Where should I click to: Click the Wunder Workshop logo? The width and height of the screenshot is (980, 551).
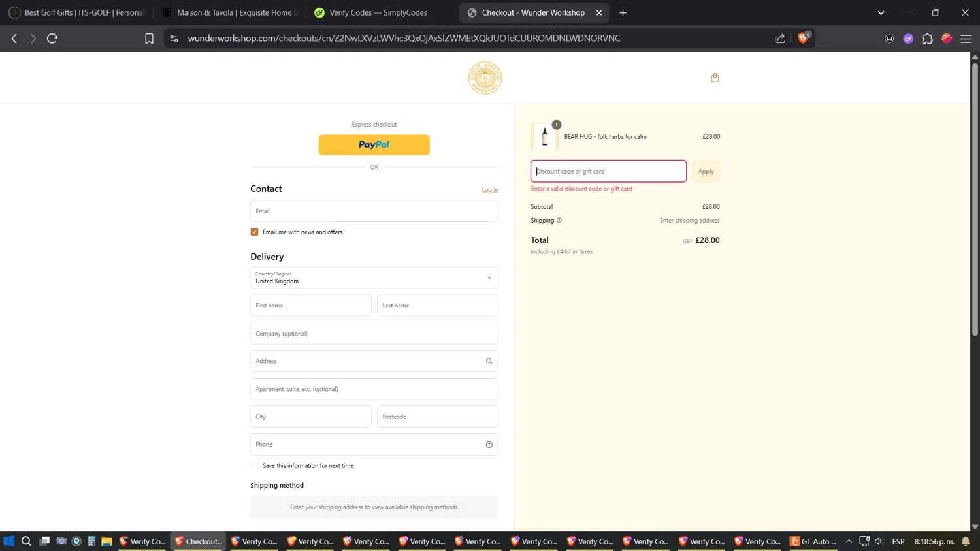click(485, 78)
